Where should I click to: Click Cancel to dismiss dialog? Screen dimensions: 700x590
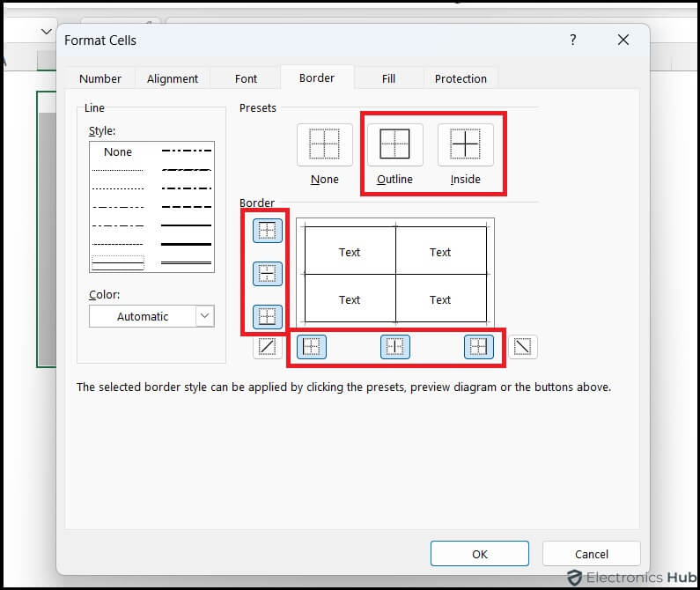coord(591,554)
